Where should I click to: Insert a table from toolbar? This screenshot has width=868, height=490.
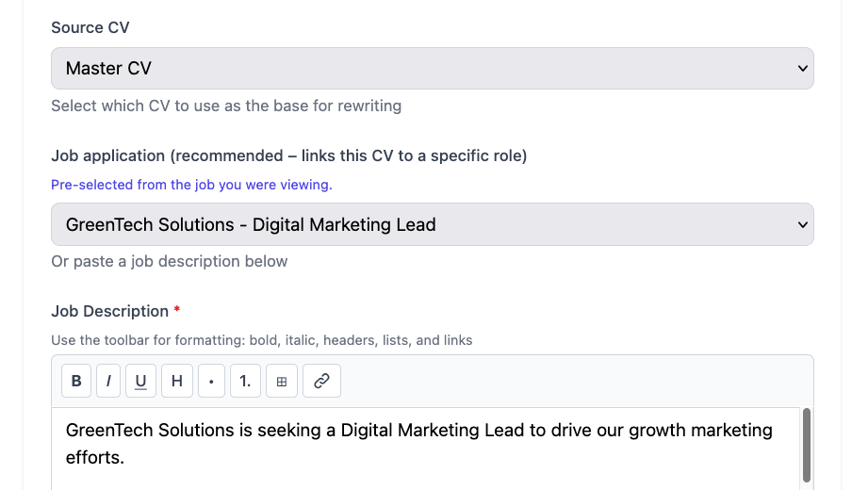coord(282,381)
